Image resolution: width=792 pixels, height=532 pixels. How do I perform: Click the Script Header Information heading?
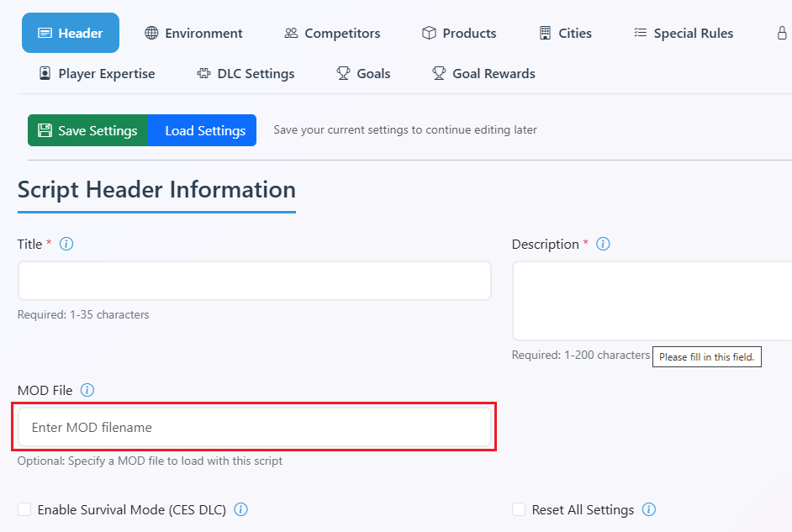click(x=156, y=190)
